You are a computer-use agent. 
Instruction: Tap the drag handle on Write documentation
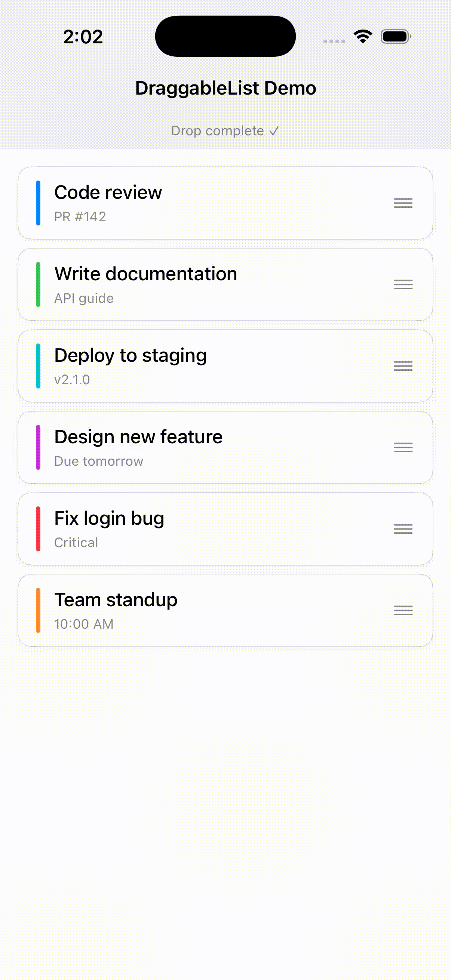click(x=403, y=284)
